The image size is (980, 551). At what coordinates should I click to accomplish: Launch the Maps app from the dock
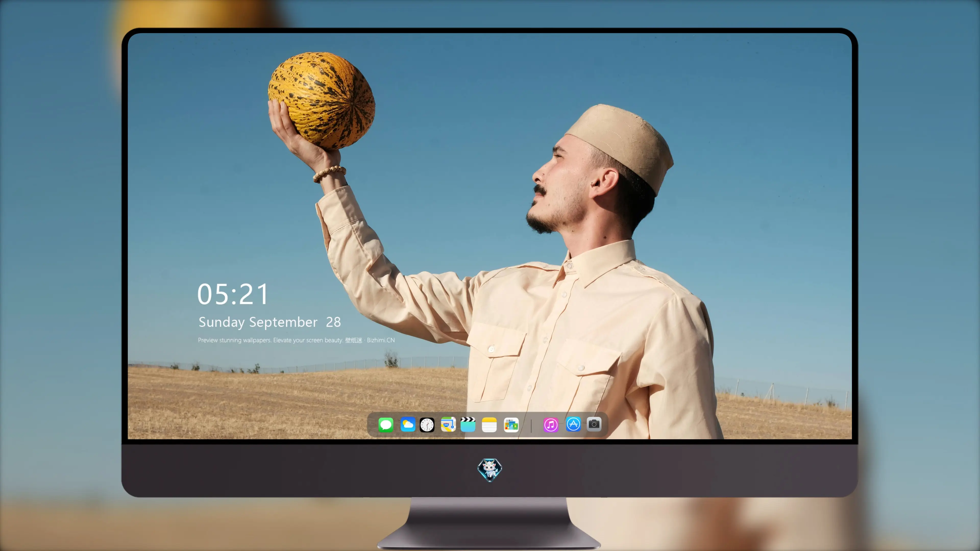click(x=448, y=424)
